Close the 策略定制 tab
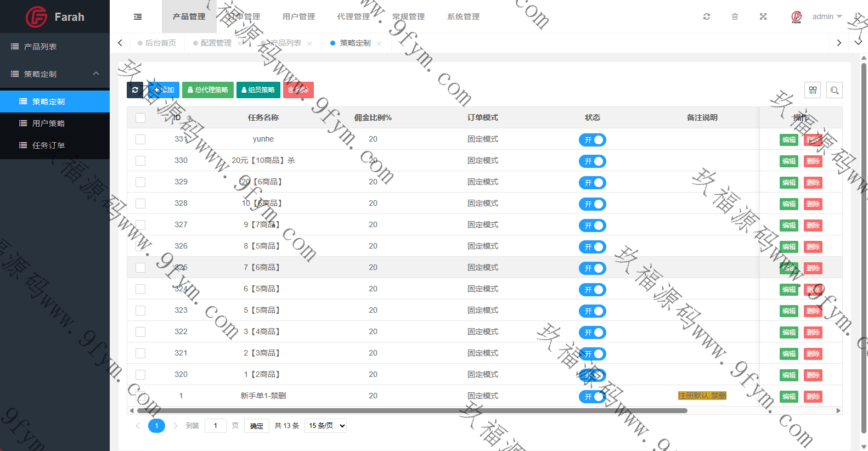The height and width of the screenshot is (451, 868). click(379, 43)
